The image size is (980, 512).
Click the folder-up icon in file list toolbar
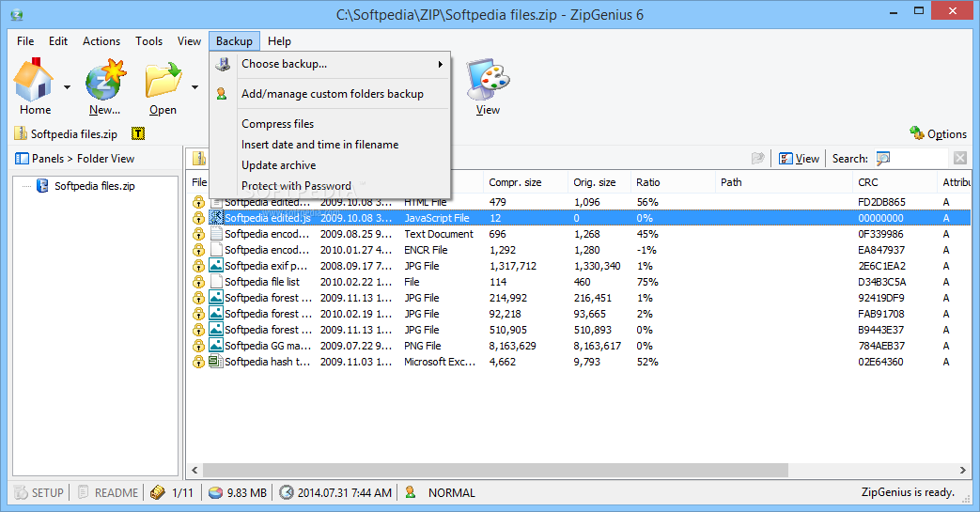click(x=199, y=159)
